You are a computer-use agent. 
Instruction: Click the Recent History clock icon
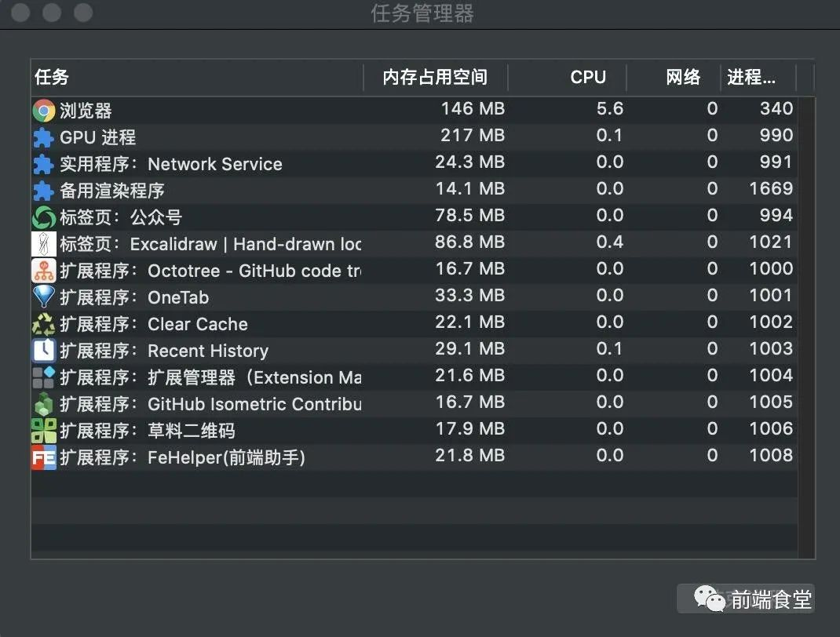(44, 351)
